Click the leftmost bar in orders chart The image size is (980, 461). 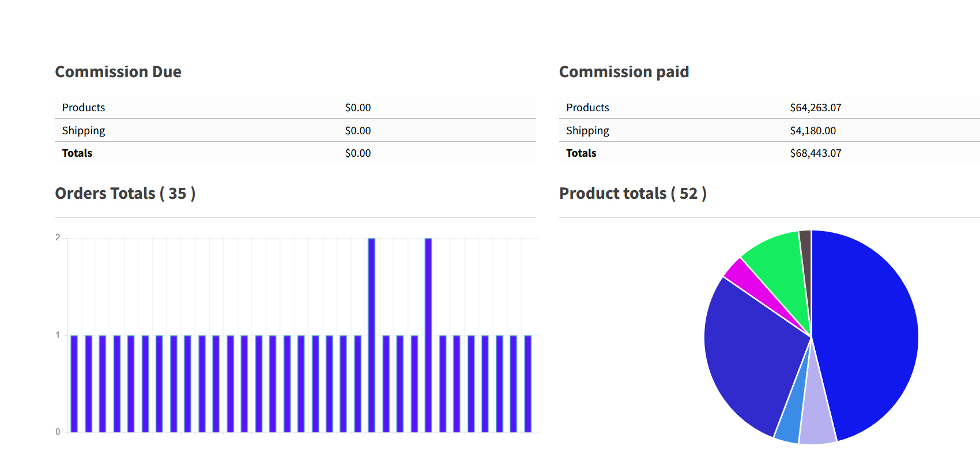tap(74, 383)
